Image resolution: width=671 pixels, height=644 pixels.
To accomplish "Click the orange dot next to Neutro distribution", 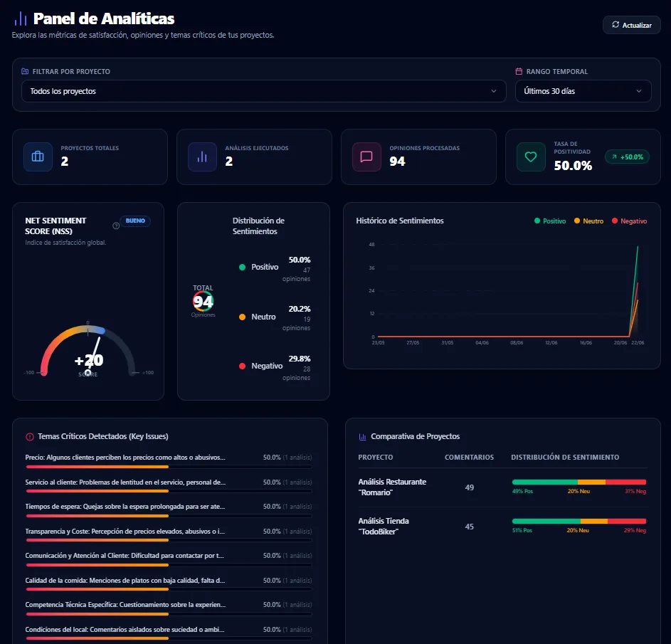I will coord(242,317).
